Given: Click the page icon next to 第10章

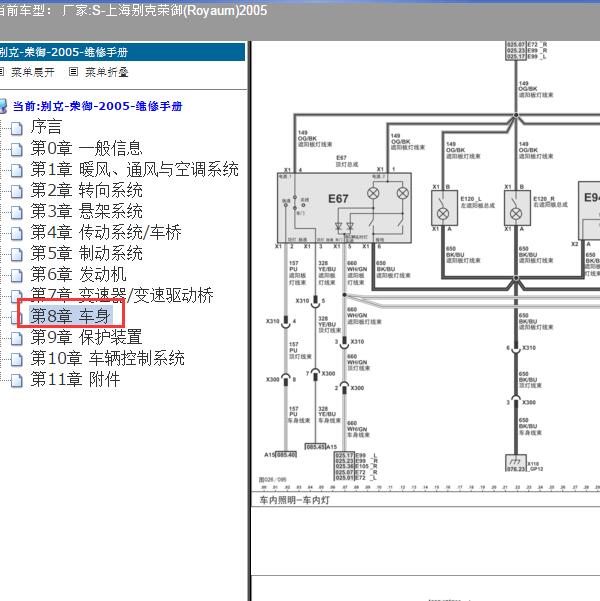Looking at the screenshot, I should (16, 360).
